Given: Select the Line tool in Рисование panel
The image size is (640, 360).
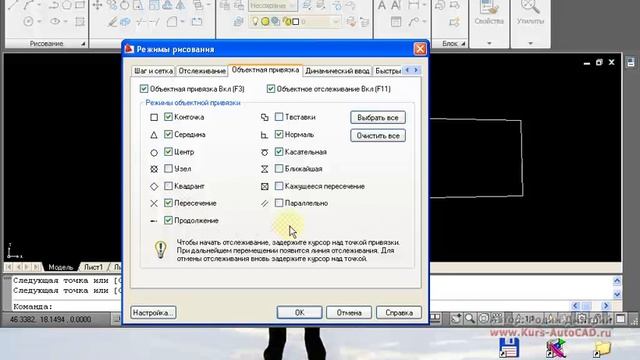Looking at the screenshot, I should point(13,5).
